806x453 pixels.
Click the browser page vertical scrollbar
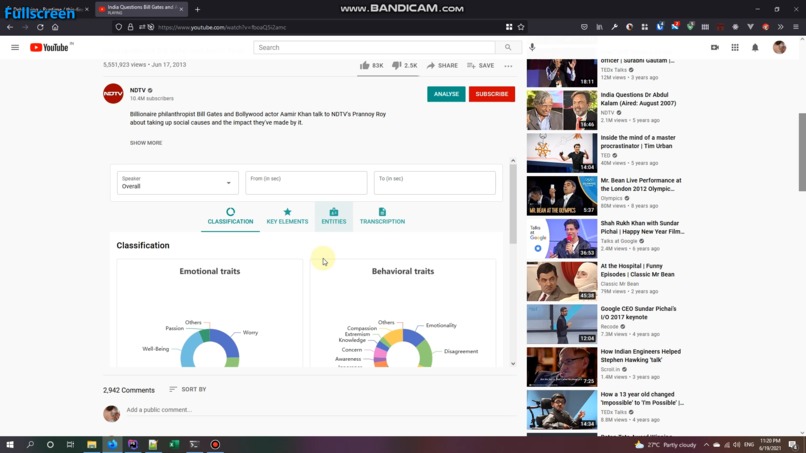tap(802, 152)
